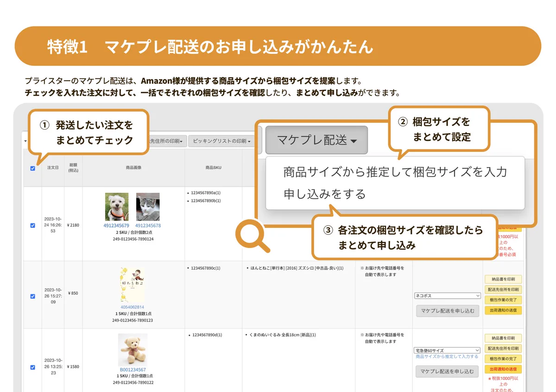This screenshot has width=556, height=392.
Task: Uncheck the order dated 2023-10-26 13:25:23
Action: point(32,367)
